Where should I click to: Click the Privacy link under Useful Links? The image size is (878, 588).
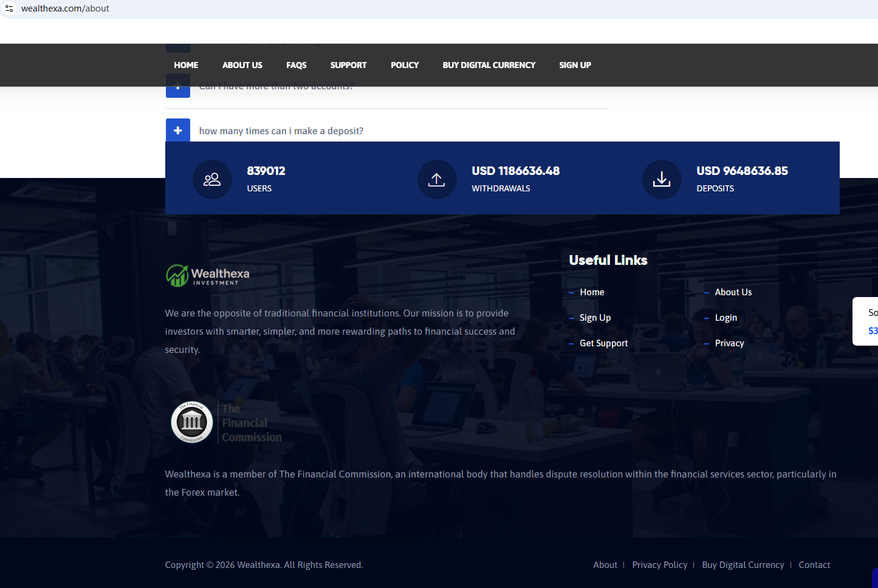pyautogui.click(x=729, y=343)
